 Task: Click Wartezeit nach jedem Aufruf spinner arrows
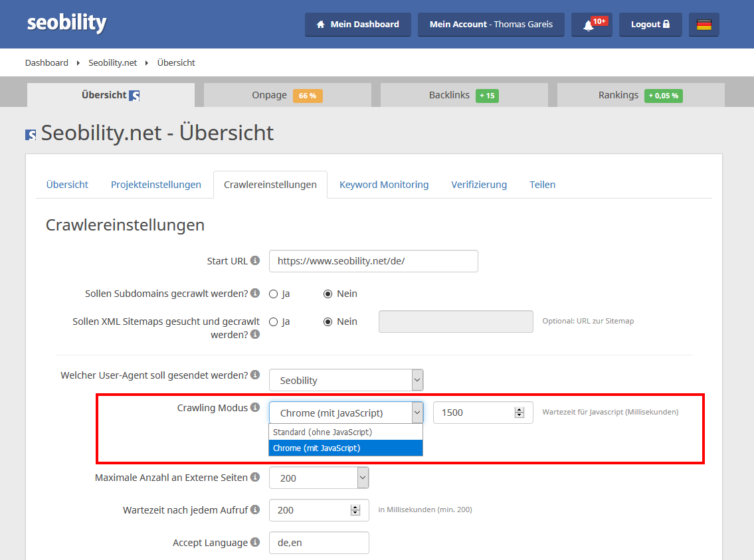point(355,510)
